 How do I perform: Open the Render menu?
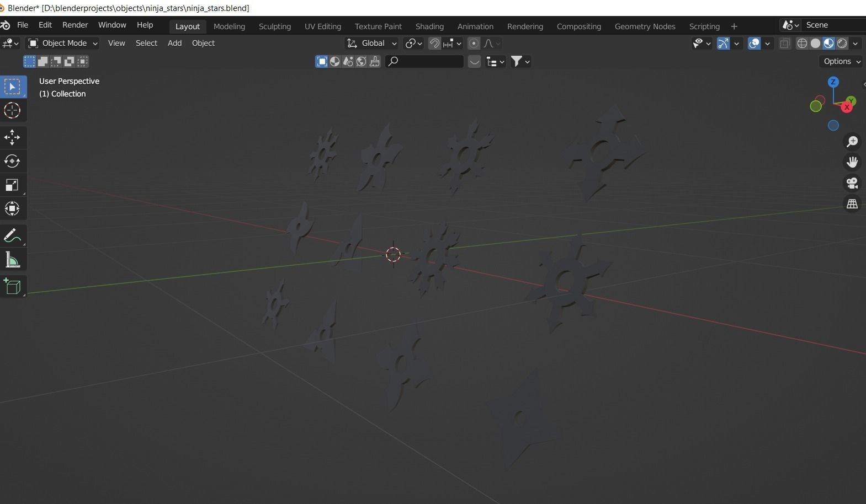(75, 25)
